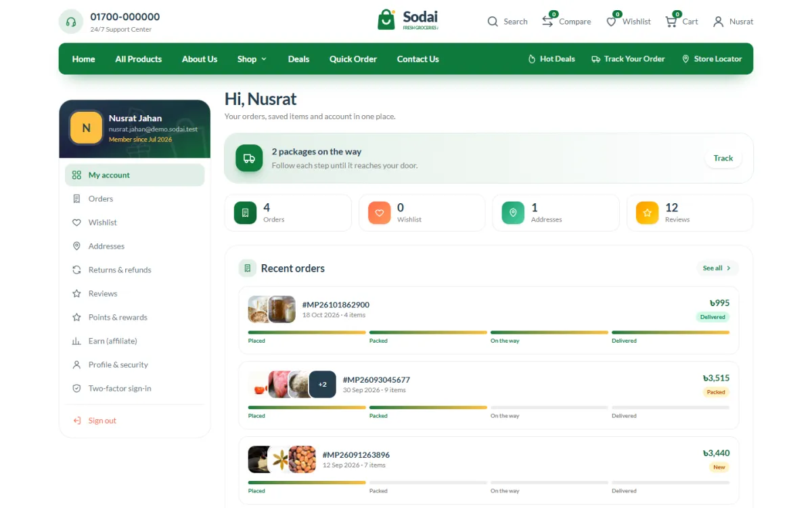
Task: Open About Us page in navigation
Action: [200, 59]
